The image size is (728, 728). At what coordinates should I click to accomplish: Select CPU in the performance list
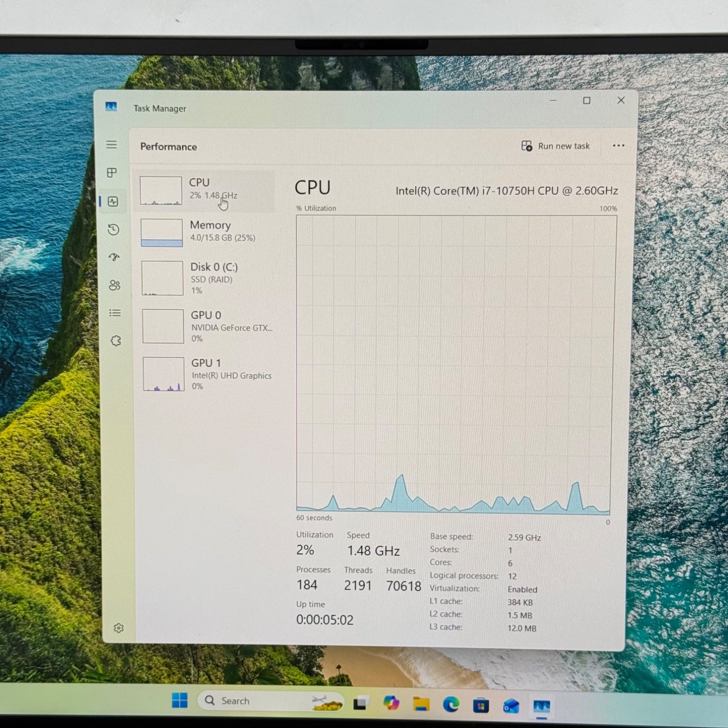coord(204,190)
